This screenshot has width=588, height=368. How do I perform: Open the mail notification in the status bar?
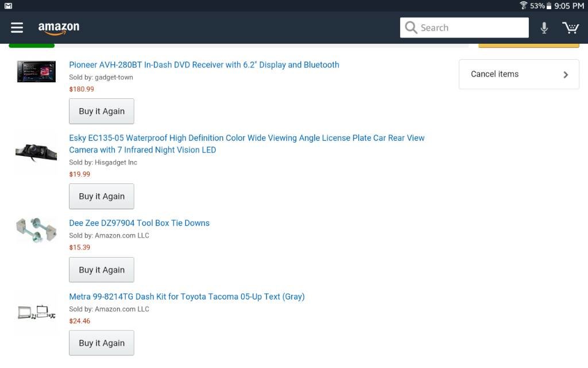click(8, 6)
